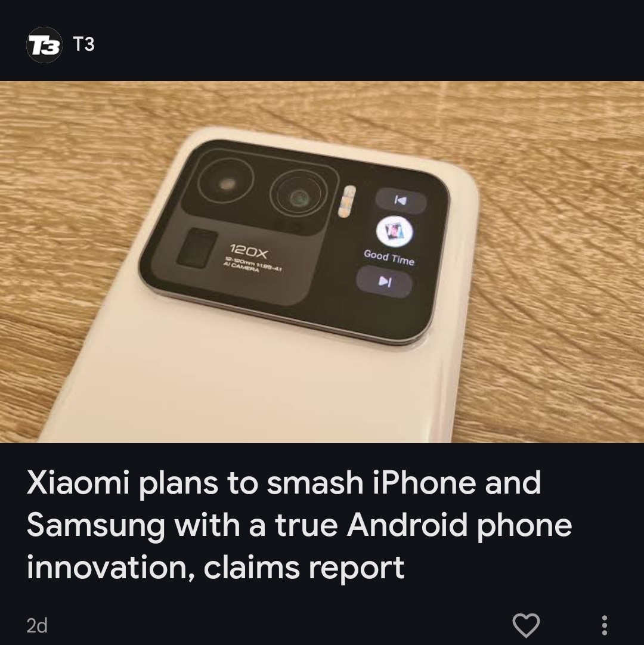The height and width of the screenshot is (645, 644).
Task: Open the T3 publisher name link
Action: pos(84,45)
